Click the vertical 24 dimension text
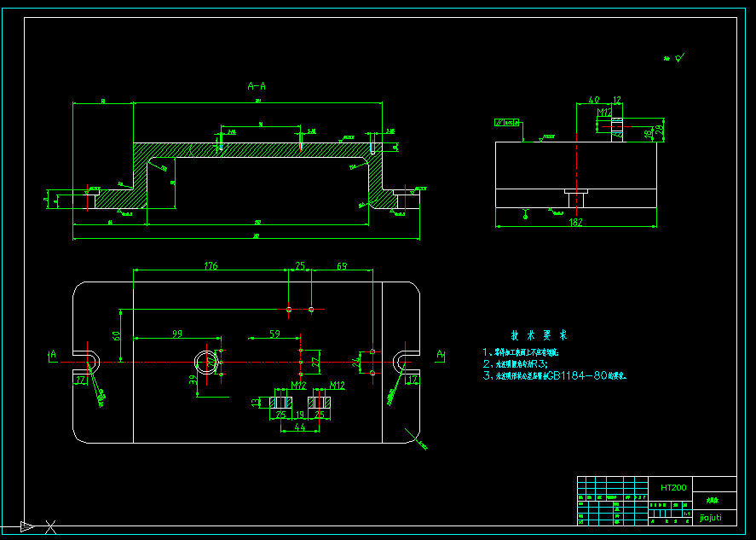The width and height of the screenshot is (756, 540). [x=355, y=362]
